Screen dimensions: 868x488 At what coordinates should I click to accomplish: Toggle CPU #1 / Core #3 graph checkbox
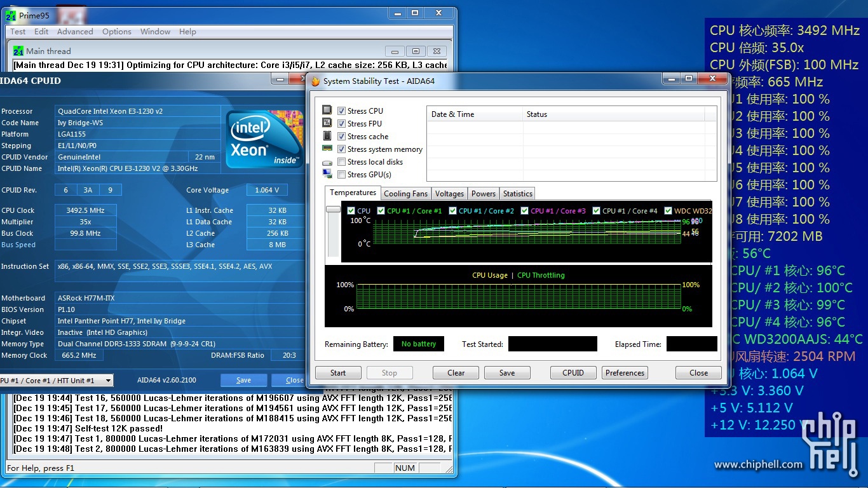[x=525, y=210]
